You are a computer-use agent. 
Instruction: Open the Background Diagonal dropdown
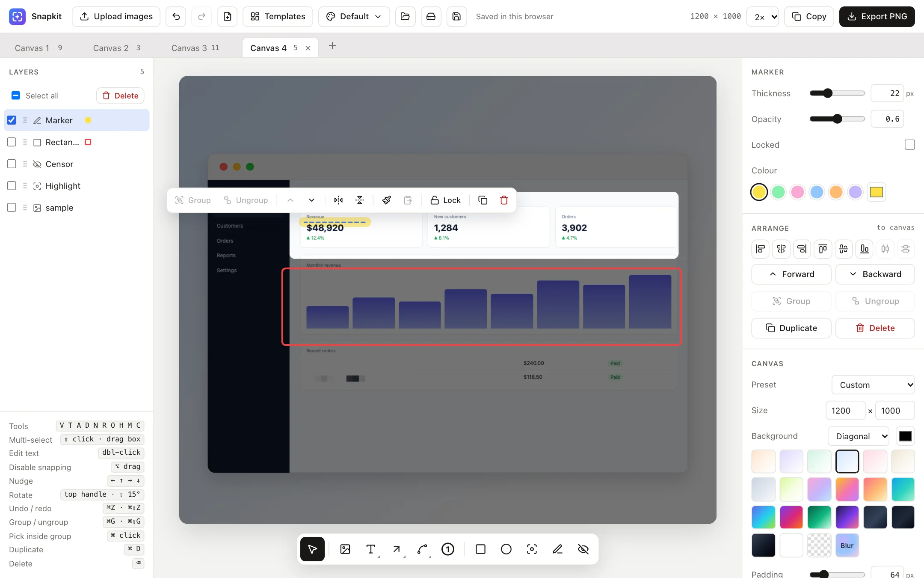pyautogui.click(x=859, y=436)
